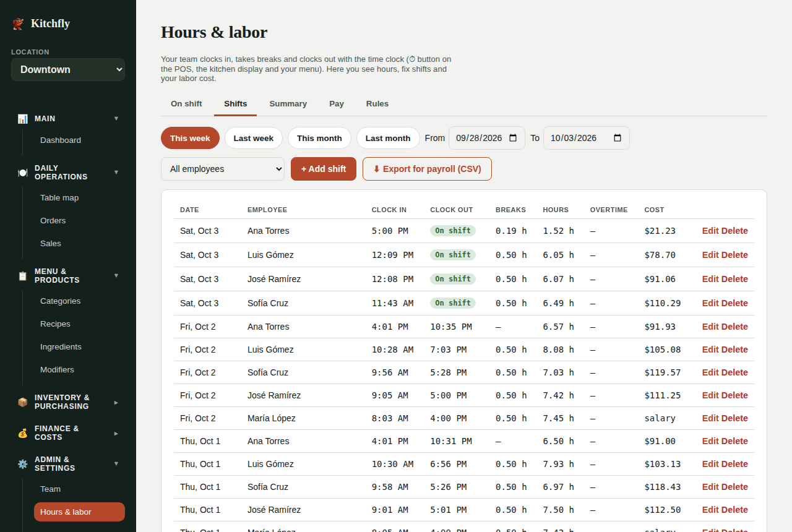Select the Last week range filter
This screenshot has height=532, width=792.
click(254, 138)
